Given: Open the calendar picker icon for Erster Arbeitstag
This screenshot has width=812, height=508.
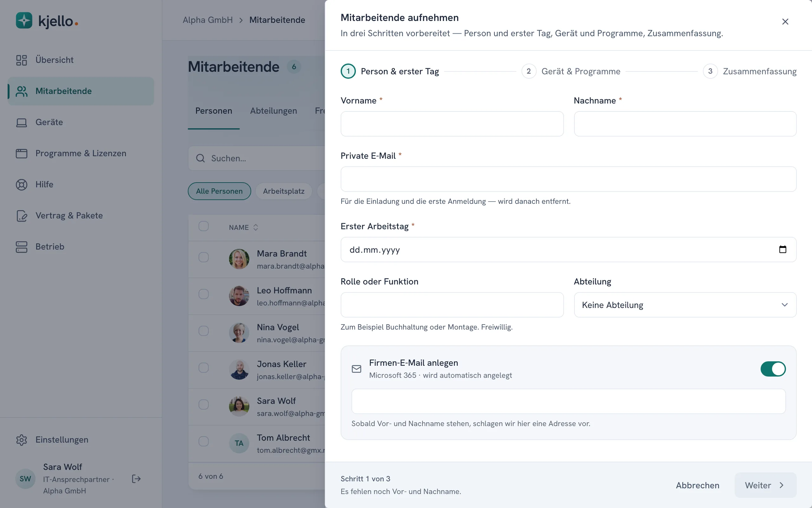Looking at the screenshot, I should [783, 249].
